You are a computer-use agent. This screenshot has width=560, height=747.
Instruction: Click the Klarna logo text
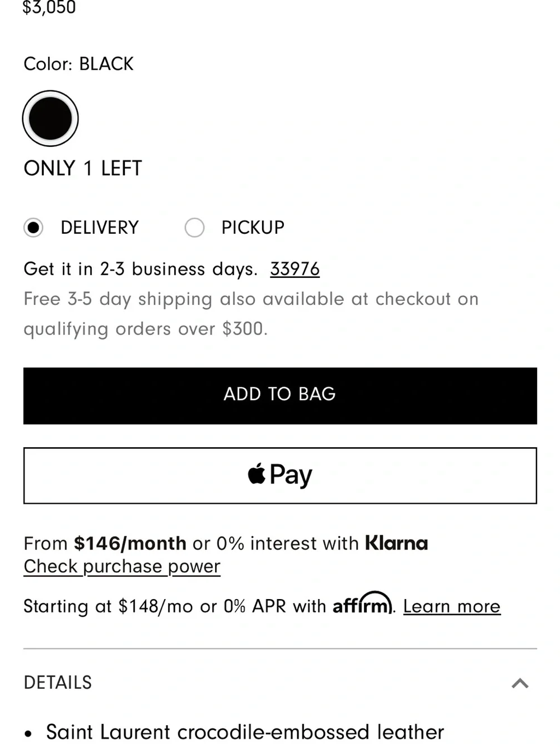point(396,543)
